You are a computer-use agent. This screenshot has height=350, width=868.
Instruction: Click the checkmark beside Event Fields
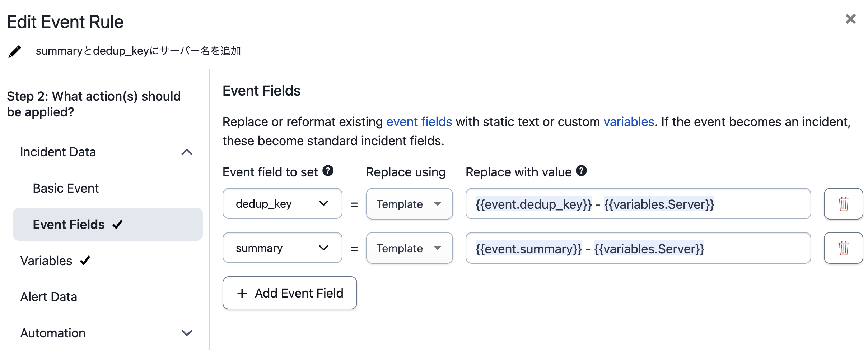tap(116, 224)
